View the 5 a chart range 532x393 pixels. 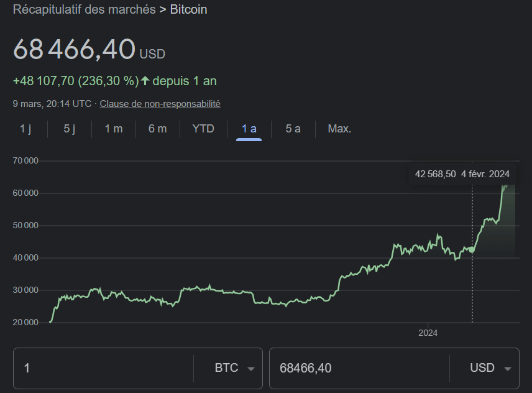tap(293, 129)
